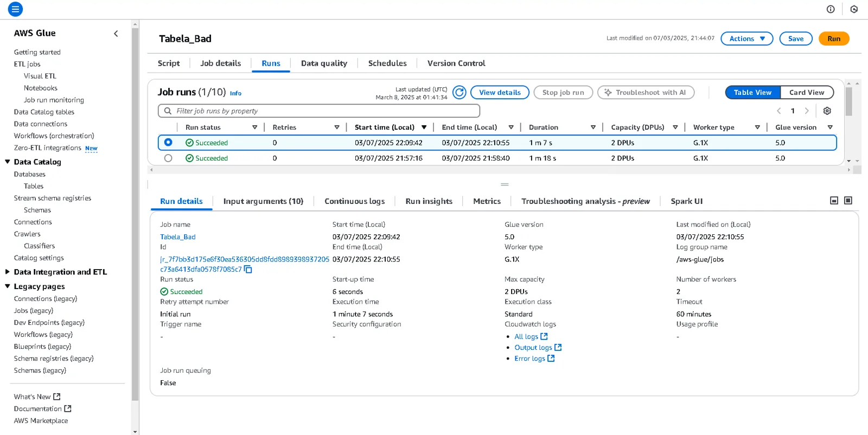Open What's New external link icon
The height and width of the screenshot is (435, 868).
(x=57, y=396)
